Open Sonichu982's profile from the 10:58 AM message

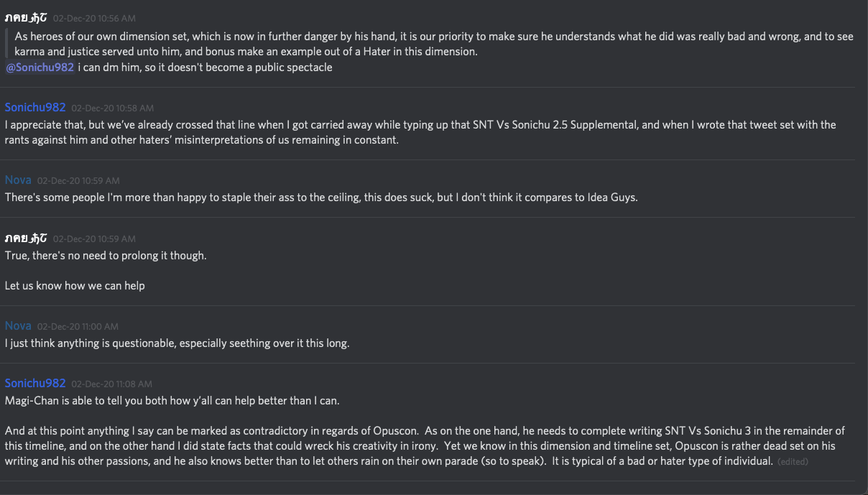35,107
